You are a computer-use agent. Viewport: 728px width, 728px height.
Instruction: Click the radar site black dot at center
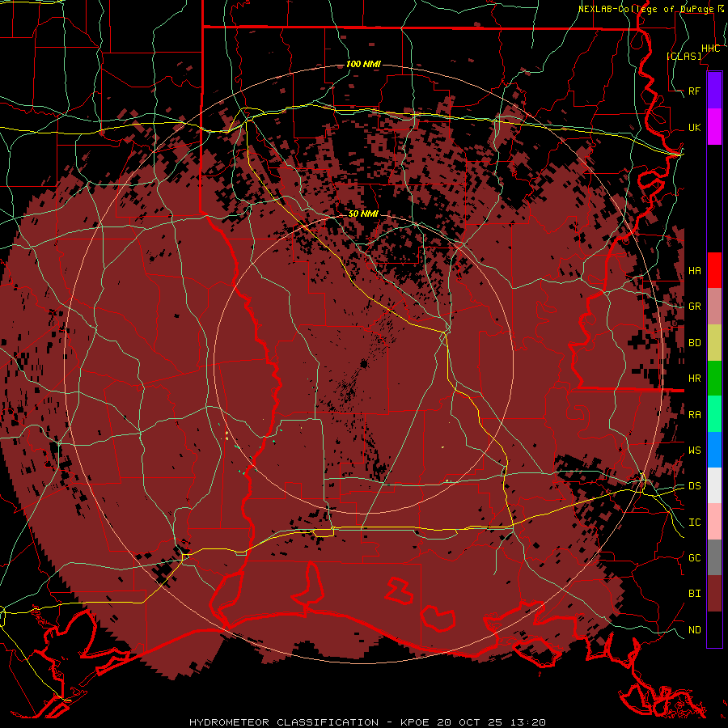click(363, 364)
